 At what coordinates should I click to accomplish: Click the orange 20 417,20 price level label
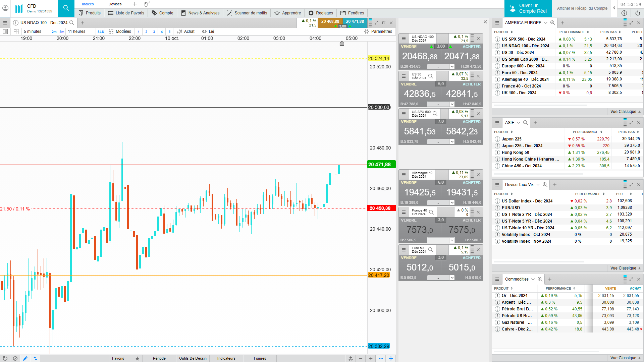pyautogui.click(x=378, y=275)
